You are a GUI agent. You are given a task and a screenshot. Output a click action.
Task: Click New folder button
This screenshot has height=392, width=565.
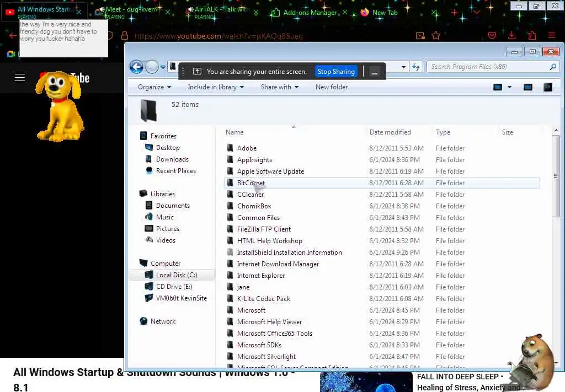332,87
